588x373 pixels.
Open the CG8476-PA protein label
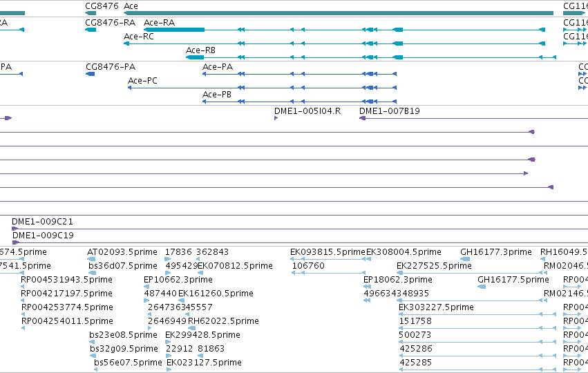pyautogui.click(x=111, y=67)
